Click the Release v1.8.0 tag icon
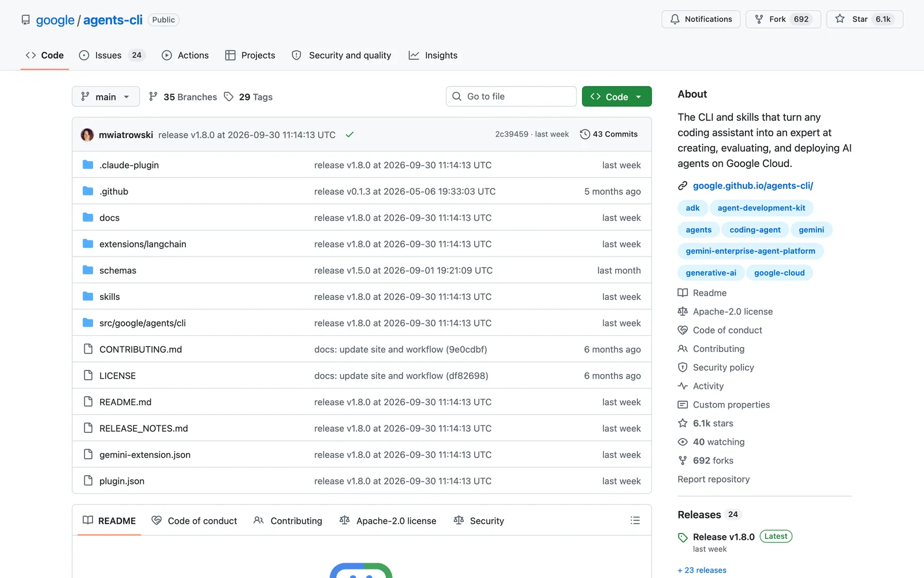This screenshot has height=578, width=924. (683, 538)
